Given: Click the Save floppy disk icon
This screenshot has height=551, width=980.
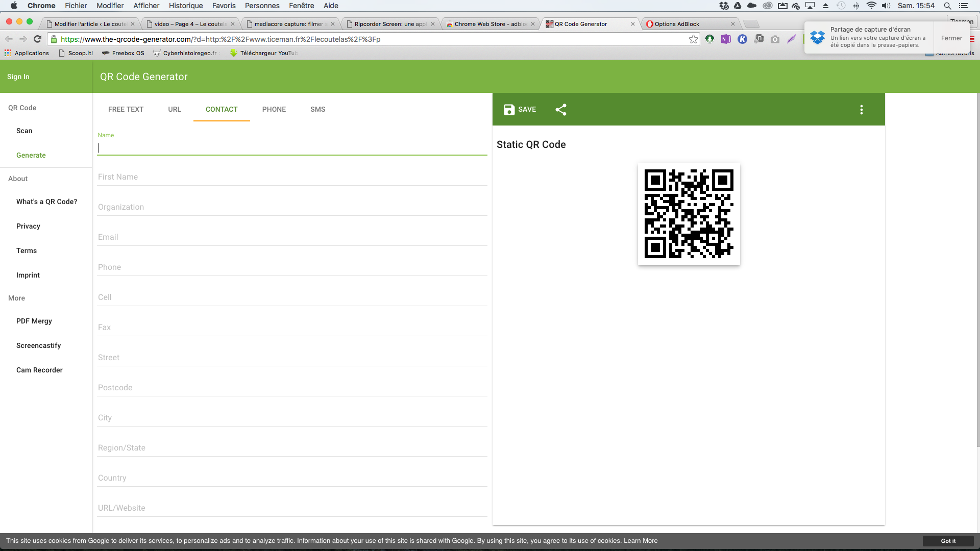Looking at the screenshot, I should pyautogui.click(x=509, y=110).
